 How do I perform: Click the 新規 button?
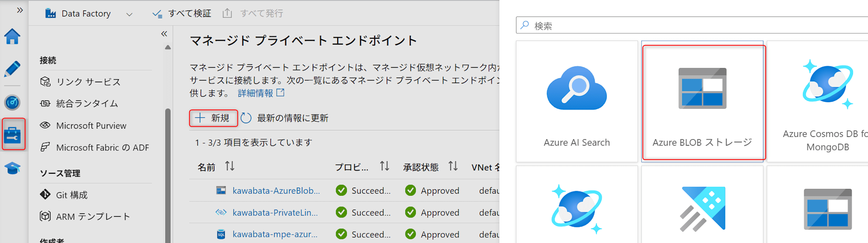click(x=213, y=118)
